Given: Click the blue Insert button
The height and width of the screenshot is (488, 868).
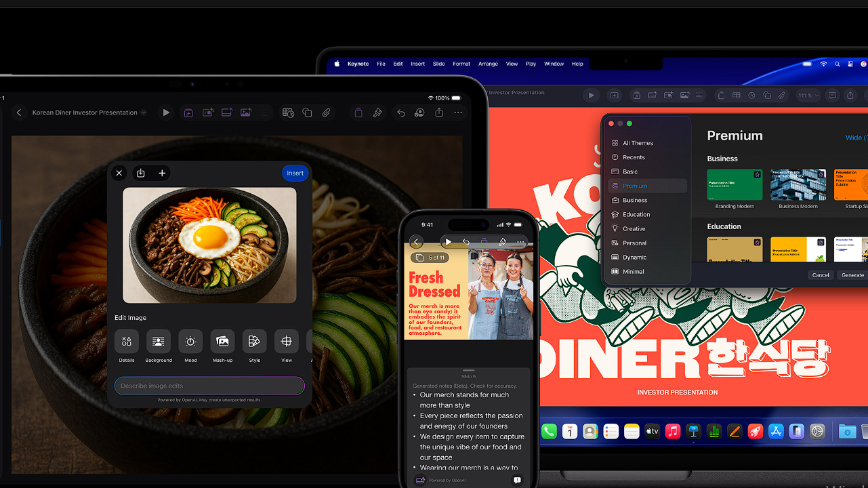Looking at the screenshot, I should [295, 173].
